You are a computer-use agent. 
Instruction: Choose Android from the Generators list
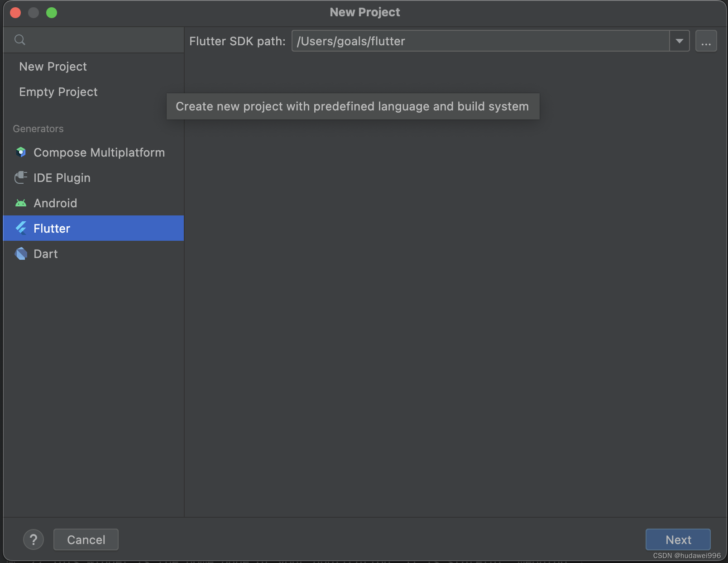tap(55, 203)
